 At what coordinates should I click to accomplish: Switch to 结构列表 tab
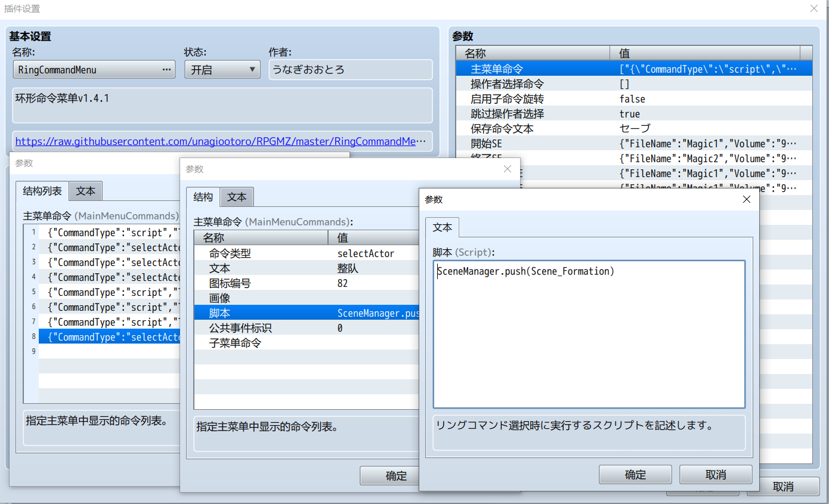[x=42, y=191]
